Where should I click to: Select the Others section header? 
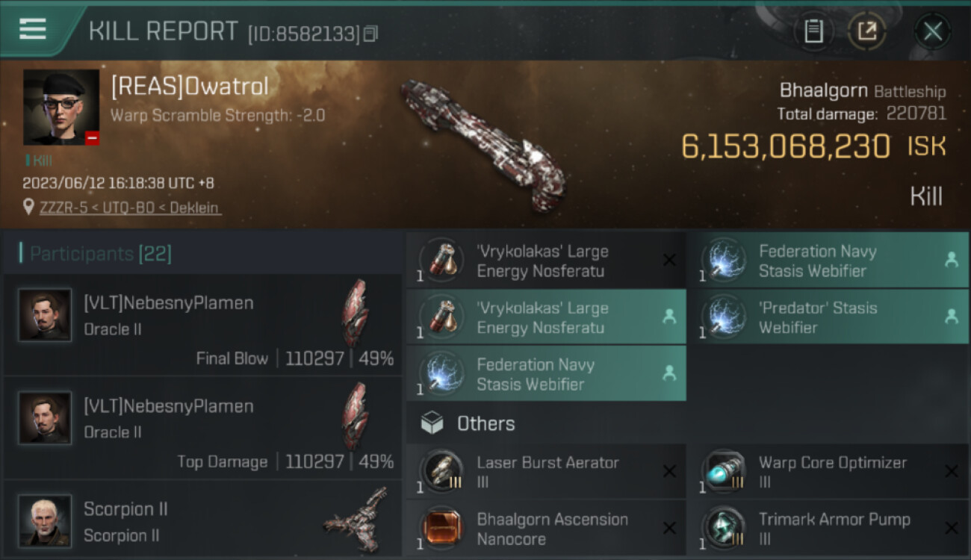pyautogui.click(x=485, y=423)
